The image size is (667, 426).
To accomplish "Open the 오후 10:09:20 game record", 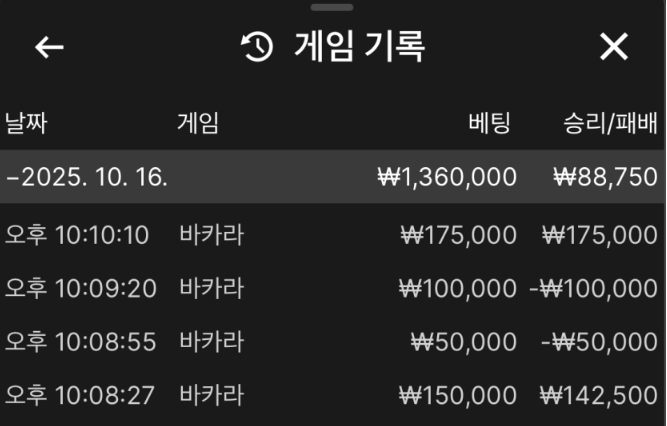I will (x=80, y=289).
